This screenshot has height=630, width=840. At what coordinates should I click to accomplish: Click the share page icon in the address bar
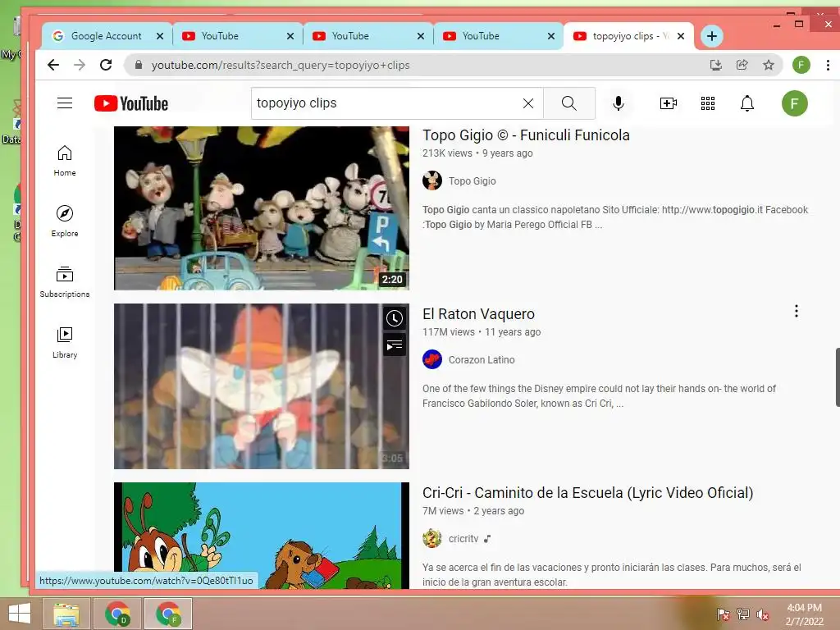pos(742,65)
